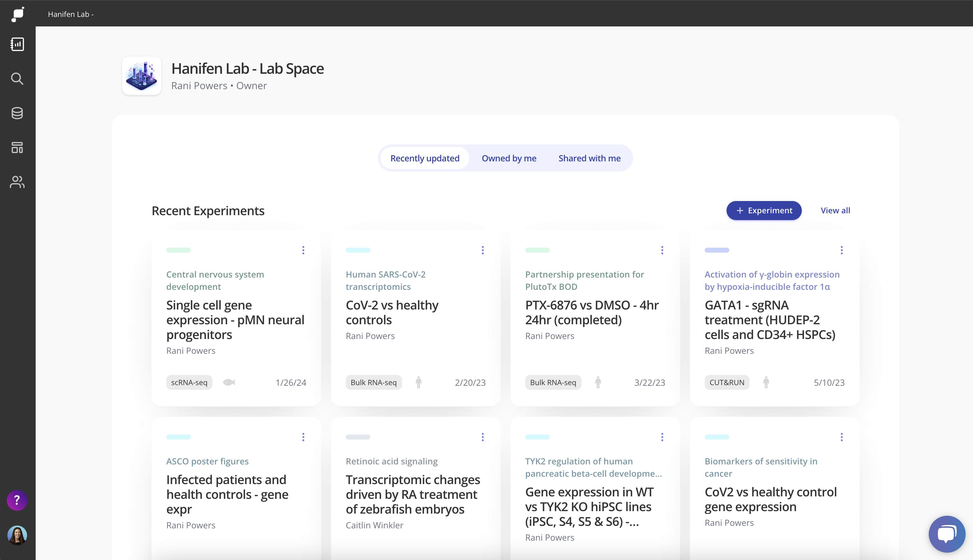Screen dimensions: 973x560
Task: Open the chat support bubble
Action: (947, 534)
